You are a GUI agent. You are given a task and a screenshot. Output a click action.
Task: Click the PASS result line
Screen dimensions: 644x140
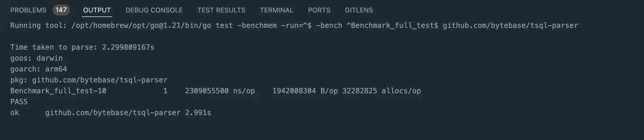(19, 102)
